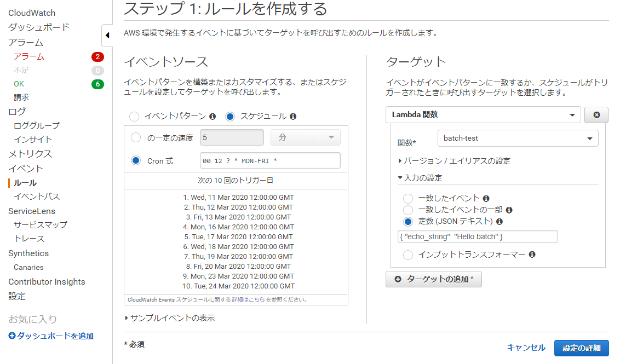The width and height of the screenshot is (620, 364).
Task: Open the 分 time unit dropdown
Action: pyautogui.click(x=305, y=137)
